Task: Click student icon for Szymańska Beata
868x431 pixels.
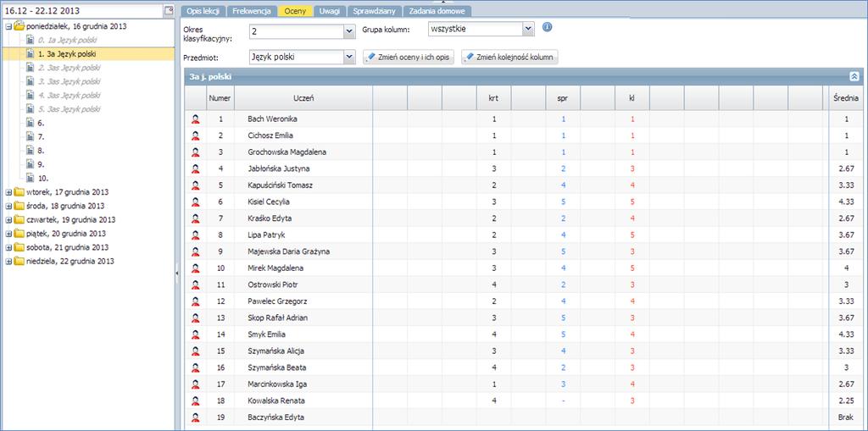Action: coord(196,368)
